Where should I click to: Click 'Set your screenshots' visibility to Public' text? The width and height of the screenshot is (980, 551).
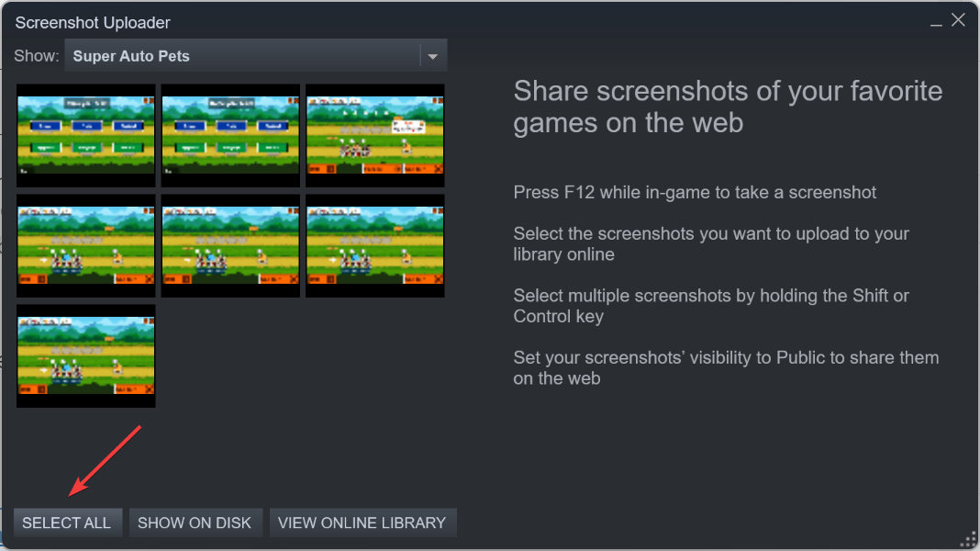[726, 367]
